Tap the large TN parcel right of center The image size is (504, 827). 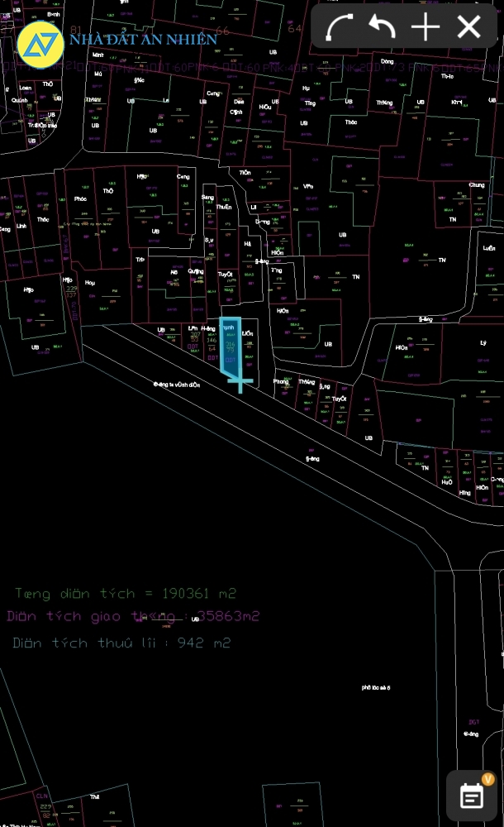(442, 261)
